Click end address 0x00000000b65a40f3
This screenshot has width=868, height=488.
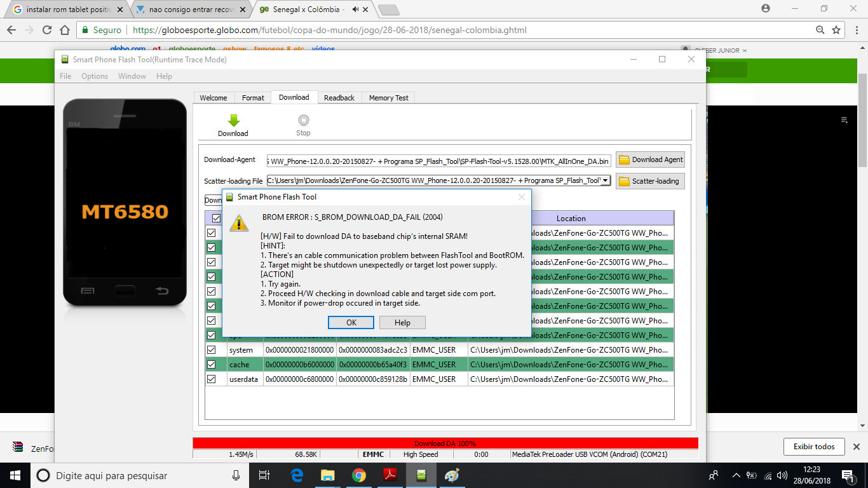373,365
